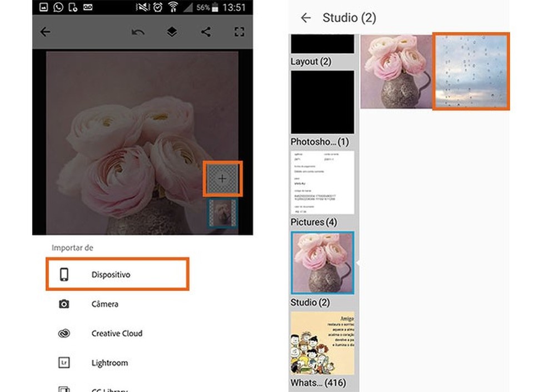Add a new layer with plus tile
The image size is (547, 392).
click(222, 179)
